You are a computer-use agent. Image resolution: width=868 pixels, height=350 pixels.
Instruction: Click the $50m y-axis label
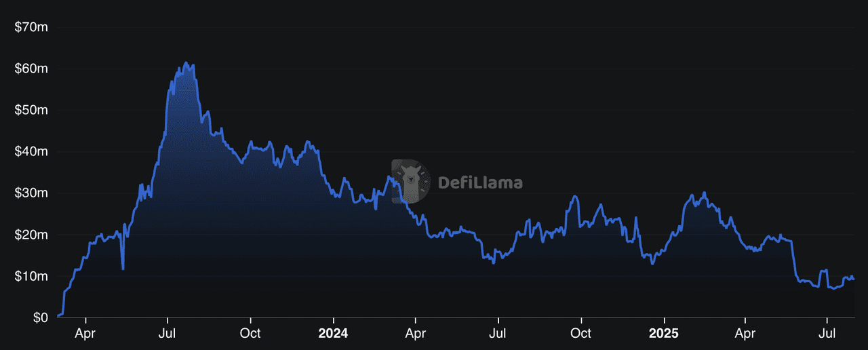[x=30, y=110]
